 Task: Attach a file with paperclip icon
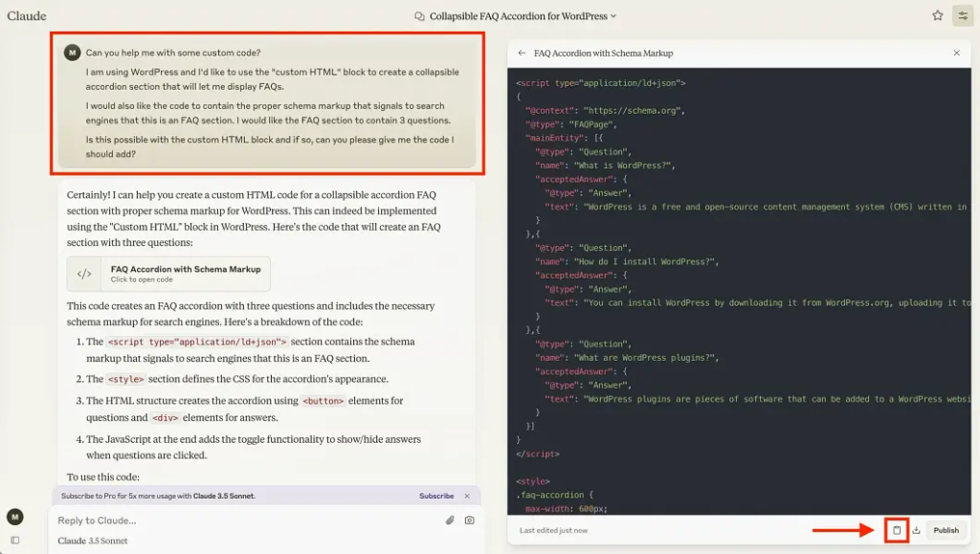(450, 521)
